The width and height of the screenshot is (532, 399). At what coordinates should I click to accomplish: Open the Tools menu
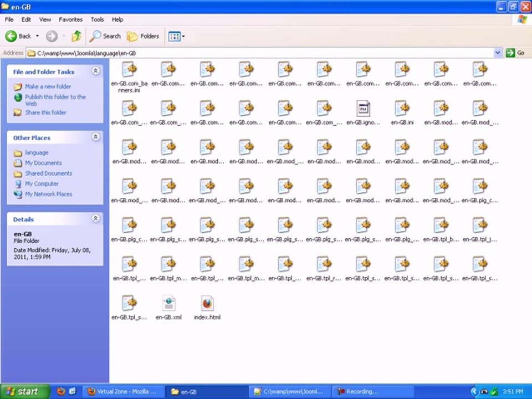tap(97, 20)
